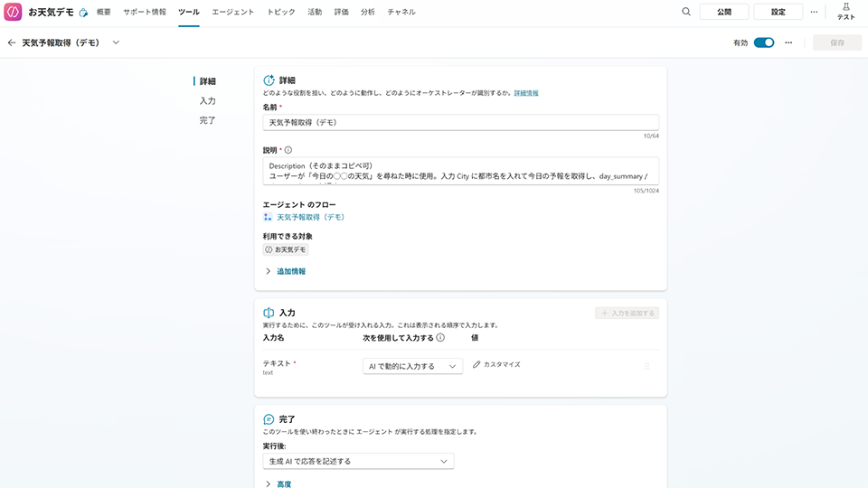Screen dimensions: 868x488
Task: Click info icon beside 次を使用して入力する
Action: point(440,337)
